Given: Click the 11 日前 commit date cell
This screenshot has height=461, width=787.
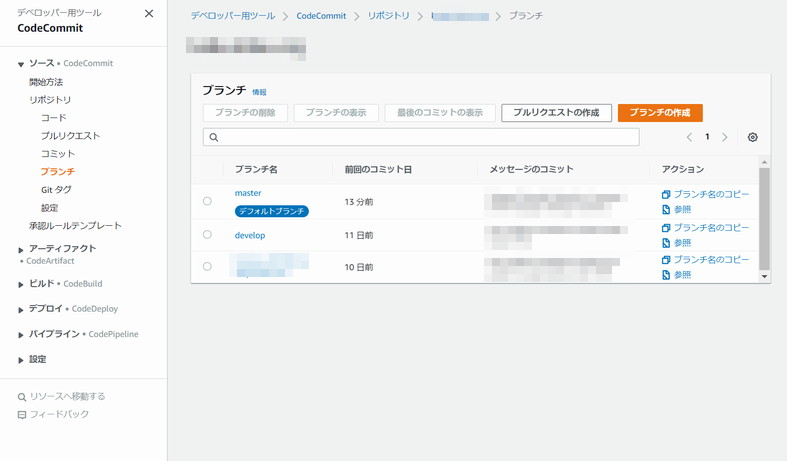Looking at the screenshot, I should [359, 235].
